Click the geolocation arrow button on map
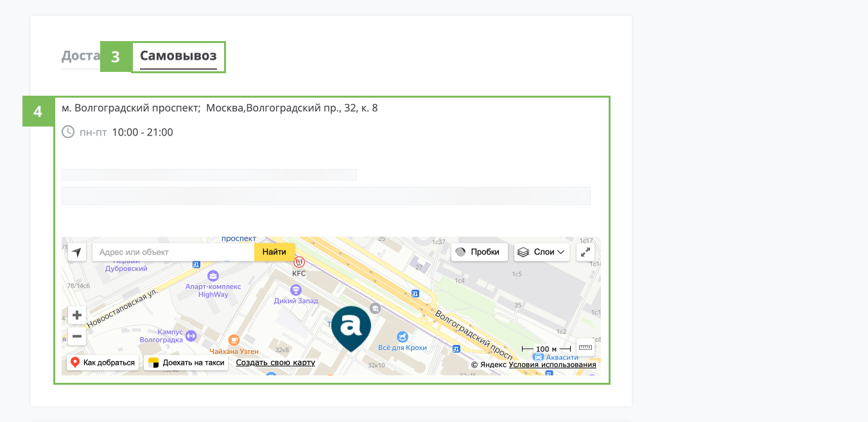Screen dimensions: 868x422 point(77,252)
